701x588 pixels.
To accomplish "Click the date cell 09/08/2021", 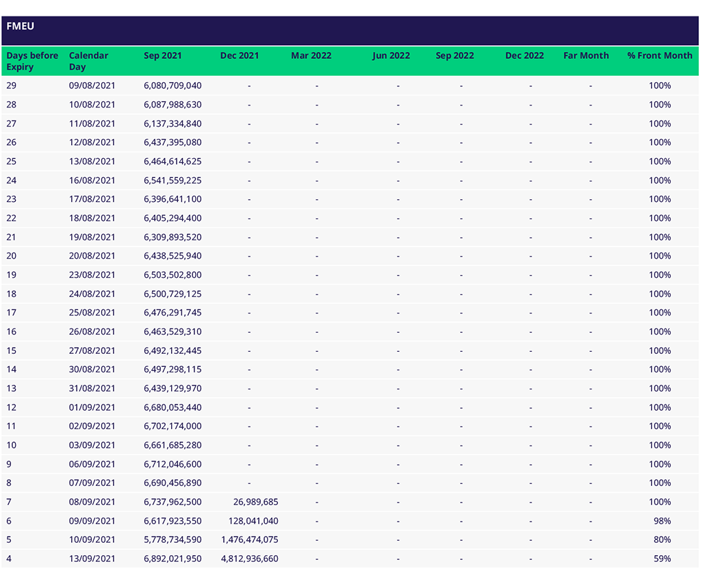I will point(92,86).
